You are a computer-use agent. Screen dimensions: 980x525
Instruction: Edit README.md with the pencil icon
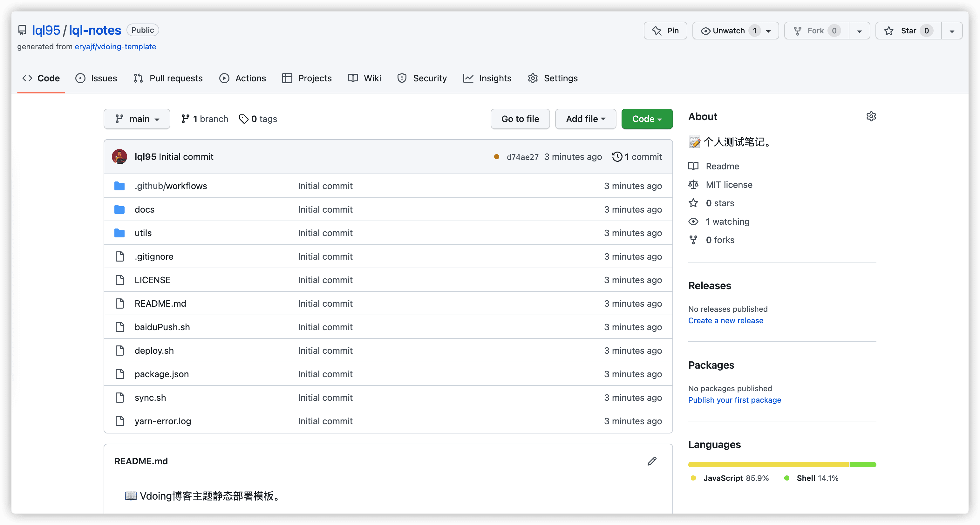(x=652, y=461)
